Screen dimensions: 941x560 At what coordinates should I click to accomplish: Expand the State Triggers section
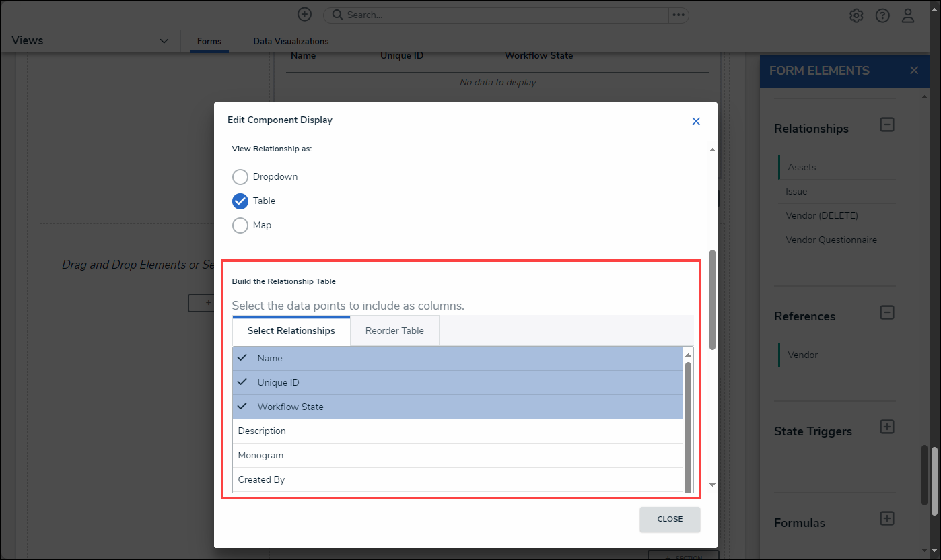point(887,427)
